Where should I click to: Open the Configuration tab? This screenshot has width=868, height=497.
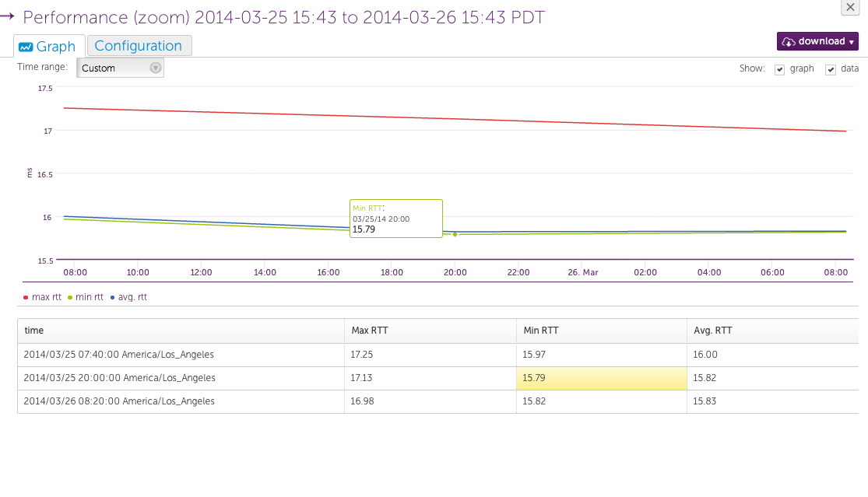(x=139, y=46)
